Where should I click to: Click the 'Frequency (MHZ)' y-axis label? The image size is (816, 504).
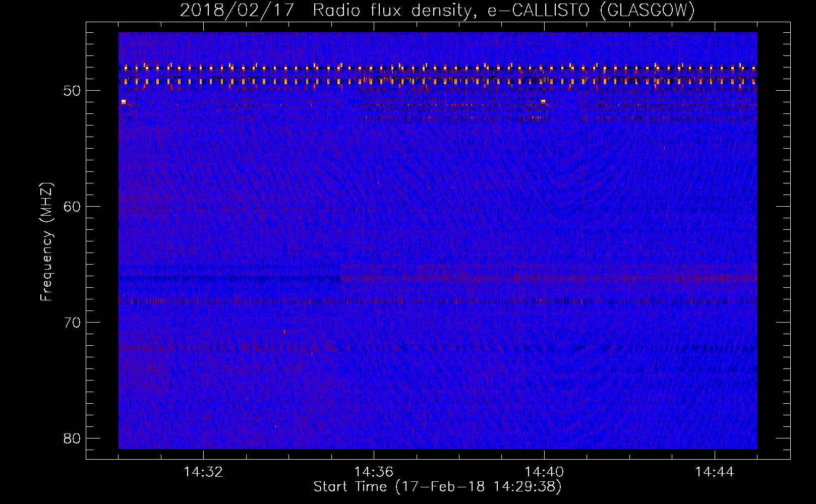[46, 242]
